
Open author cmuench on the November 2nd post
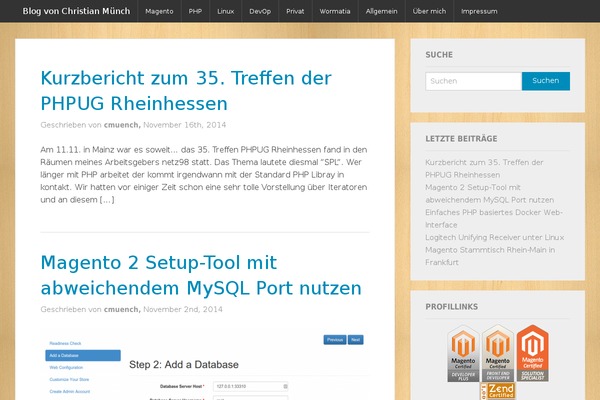[122, 309]
